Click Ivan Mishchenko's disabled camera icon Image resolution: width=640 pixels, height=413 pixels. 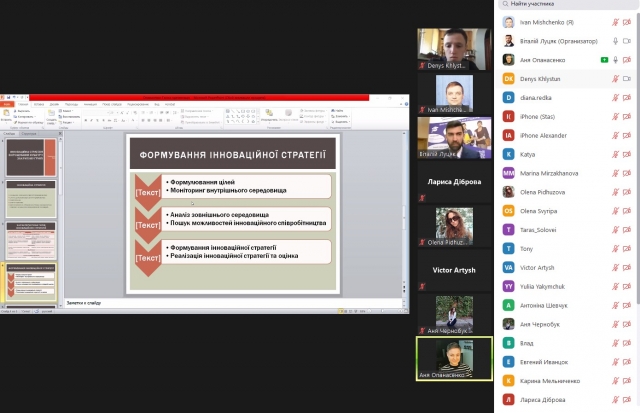(x=627, y=22)
